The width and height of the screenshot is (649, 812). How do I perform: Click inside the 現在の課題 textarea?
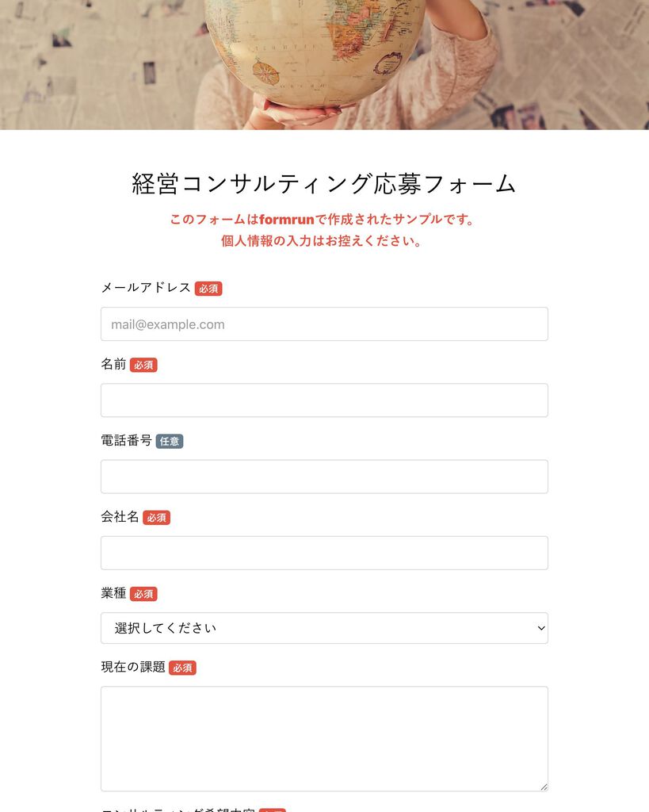[x=324, y=739]
